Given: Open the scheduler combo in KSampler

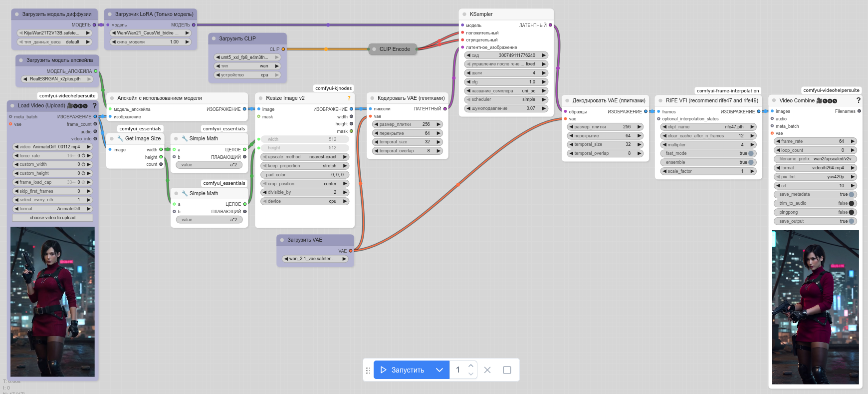Looking at the screenshot, I should pyautogui.click(x=506, y=99).
